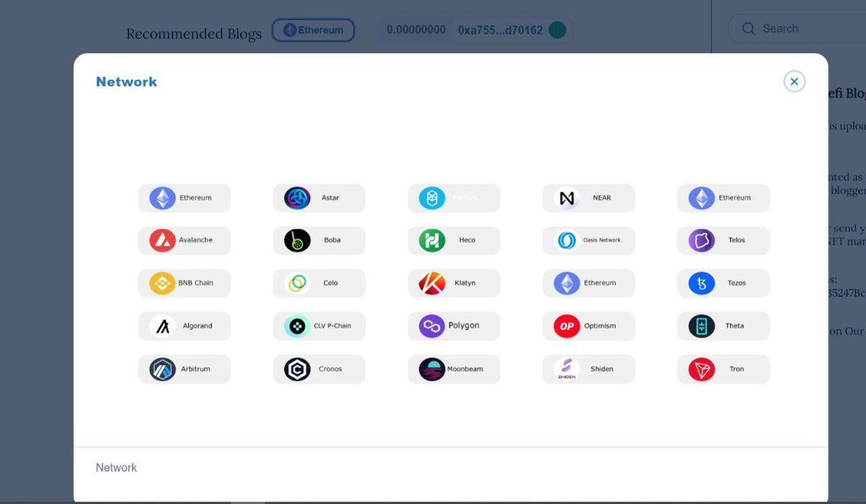The image size is (866, 504).
Task: Select the Celo network icon
Action: (297, 283)
